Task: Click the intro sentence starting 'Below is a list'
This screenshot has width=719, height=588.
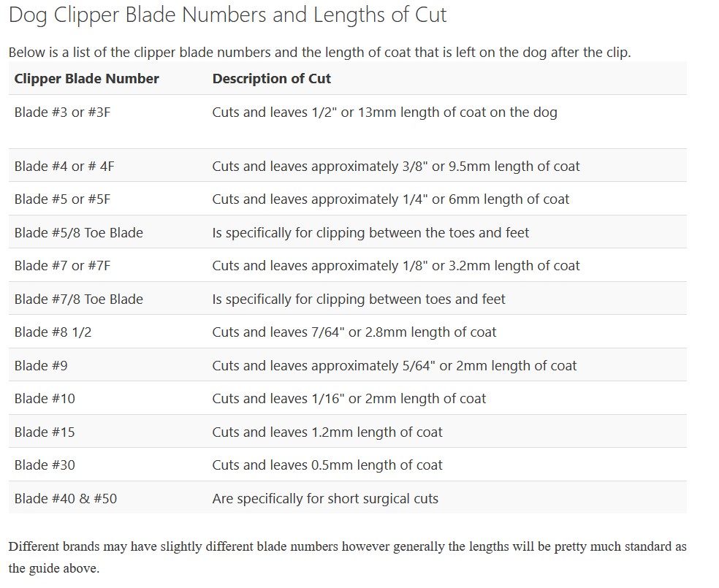Action: (319, 53)
